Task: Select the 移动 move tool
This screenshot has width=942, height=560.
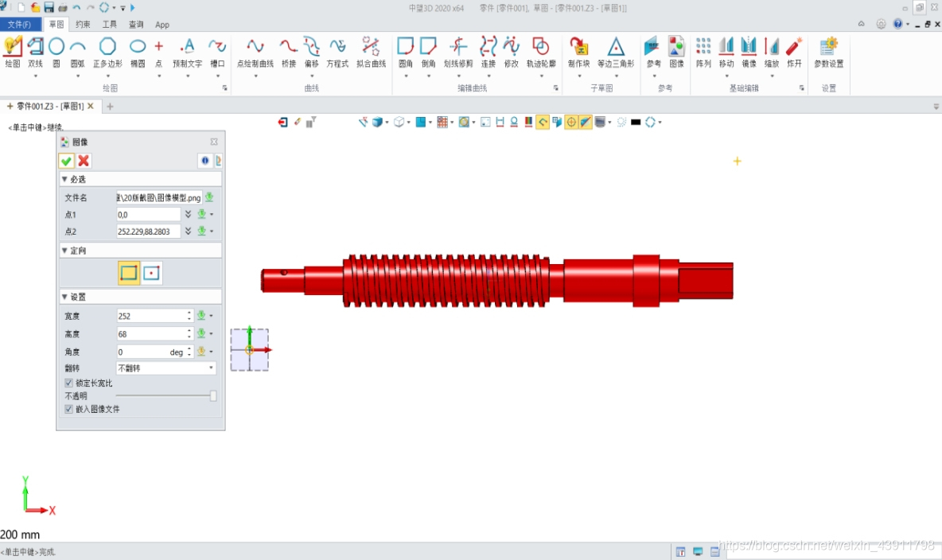Action: click(726, 52)
